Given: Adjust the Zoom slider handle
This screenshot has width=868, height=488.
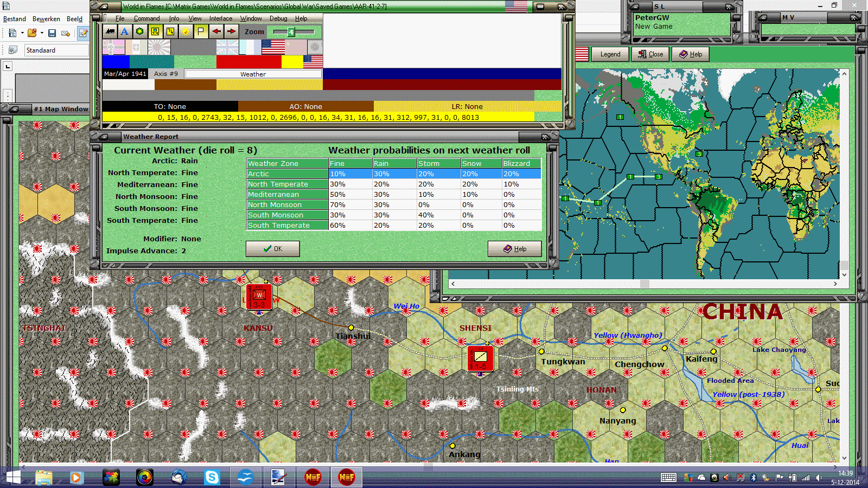Looking at the screenshot, I should click(291, 32).
